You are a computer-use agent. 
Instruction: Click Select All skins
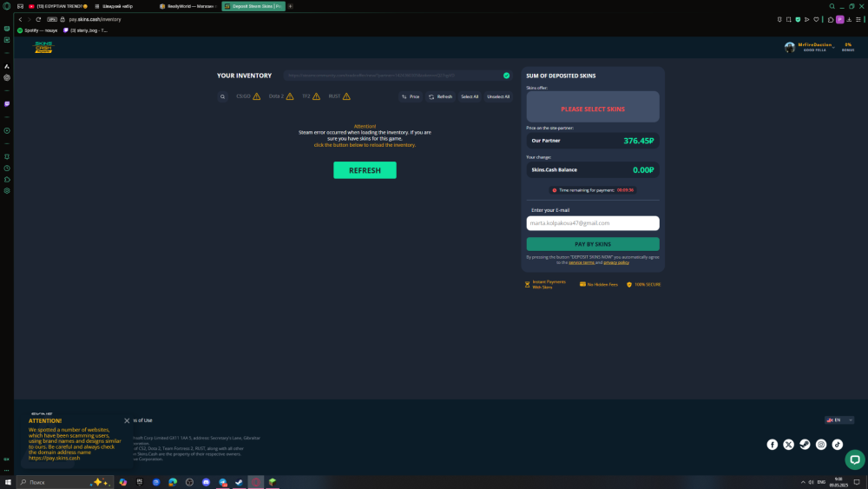[470, 96]
